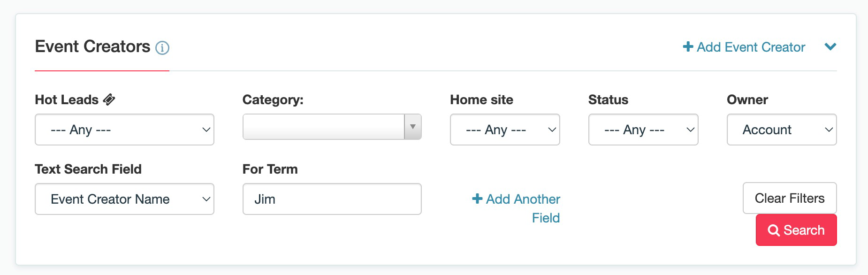Open the Owner dropdown showing Account

(x=782, y=130)
